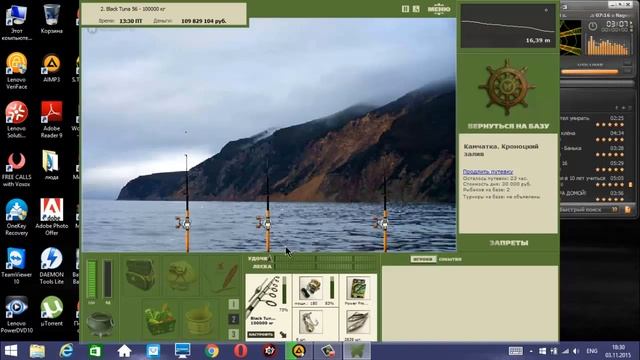Viewport: 640px width, 360px height.
Task: Open Internet Explorer from the taskbar
Action: pyautogui.click(x=66, y=351)
